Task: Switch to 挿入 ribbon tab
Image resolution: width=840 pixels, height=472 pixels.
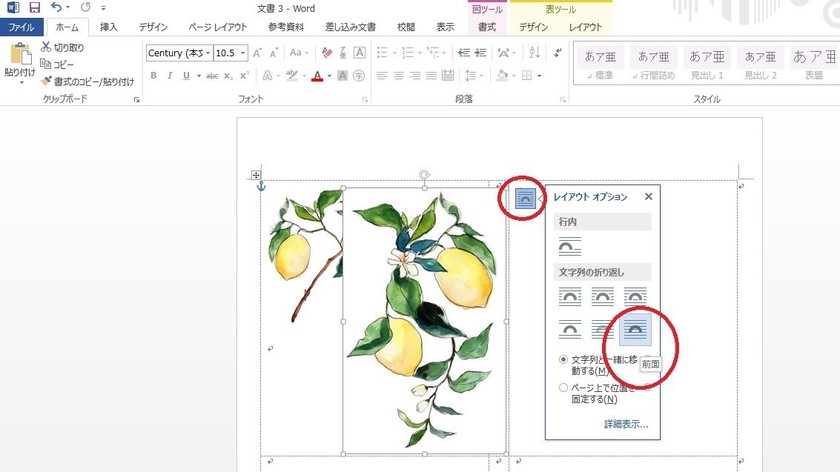Action: click(108, 27)
